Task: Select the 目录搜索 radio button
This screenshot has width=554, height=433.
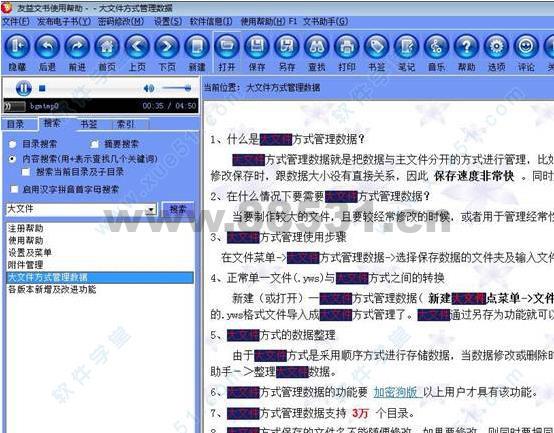Action: pyautogui.click(x=13, y=144)
